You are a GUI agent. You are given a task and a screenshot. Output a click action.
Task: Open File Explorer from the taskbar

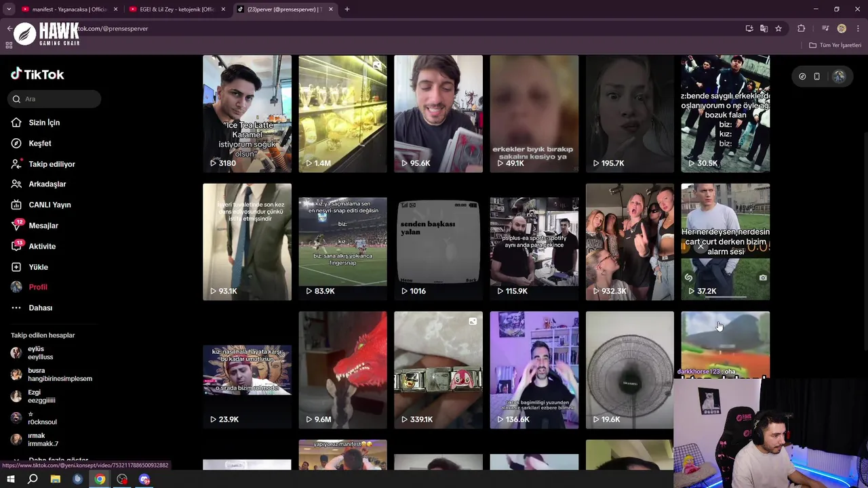(55, 479)
